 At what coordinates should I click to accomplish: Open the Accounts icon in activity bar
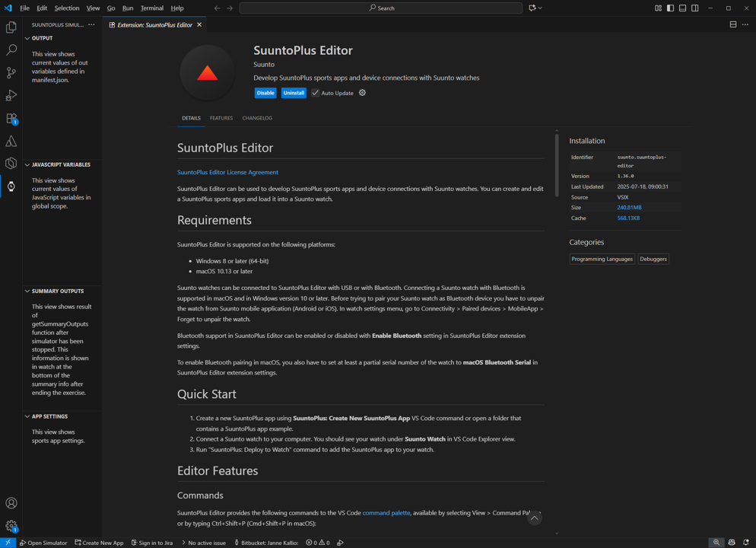pos(11,503)
